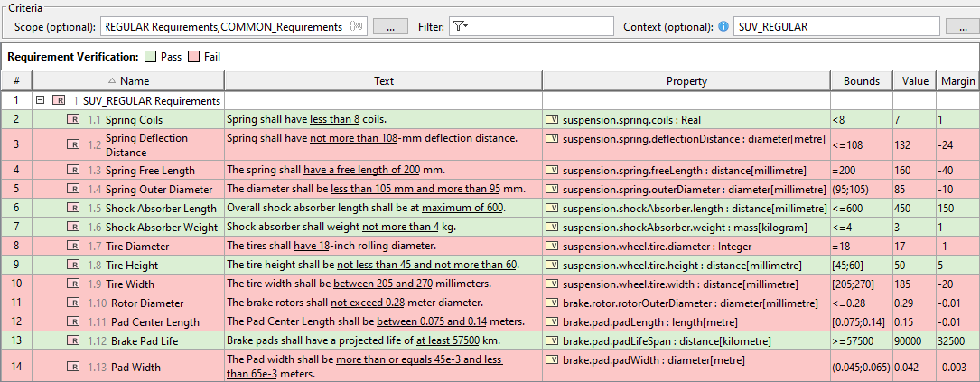Click the Margin column header
The image size is (980, 382).
957,81
